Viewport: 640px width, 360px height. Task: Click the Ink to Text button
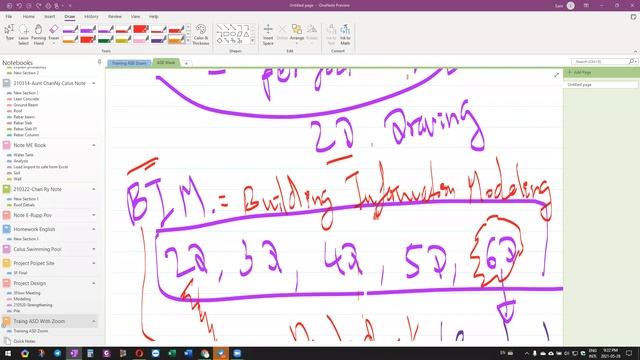coord(331,34)
